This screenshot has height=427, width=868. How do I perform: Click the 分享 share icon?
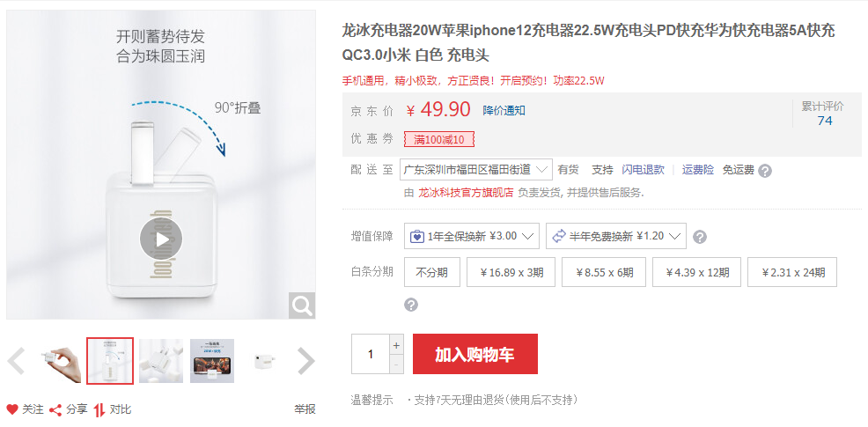[55, 409]
